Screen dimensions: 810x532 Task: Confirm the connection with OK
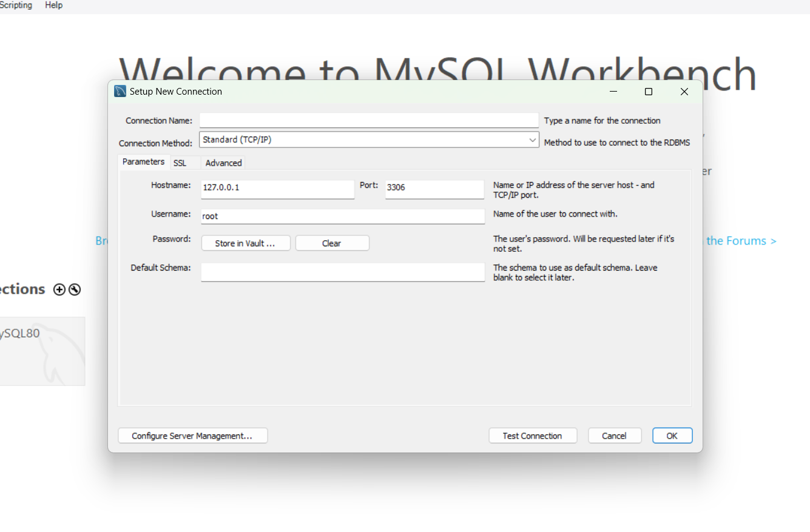pos(672,436)
